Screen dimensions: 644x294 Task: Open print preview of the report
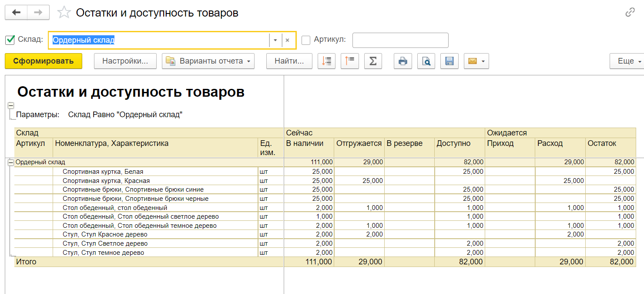point(426,61)
